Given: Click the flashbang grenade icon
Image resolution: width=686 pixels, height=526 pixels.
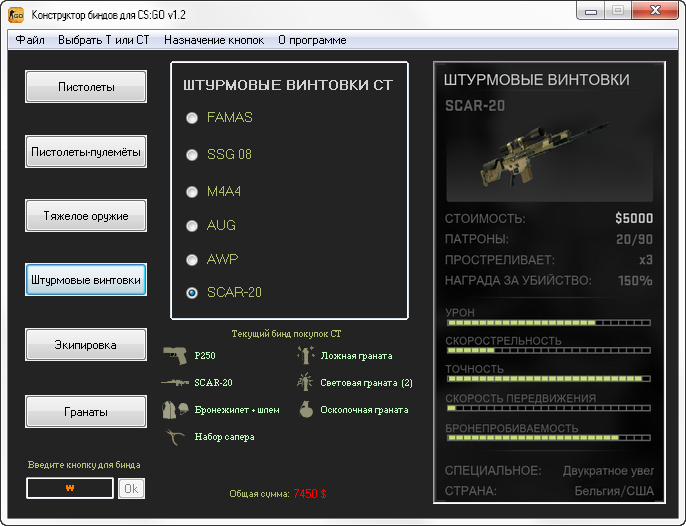Looking at the screenshot, I should click(x=305, y=382).
